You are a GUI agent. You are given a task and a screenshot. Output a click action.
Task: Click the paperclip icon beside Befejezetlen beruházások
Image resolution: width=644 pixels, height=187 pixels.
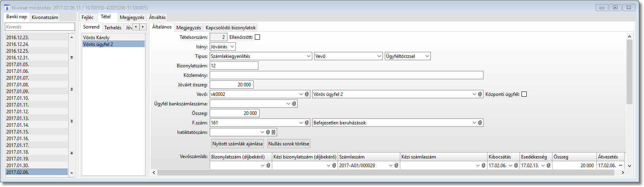[480, 123]
